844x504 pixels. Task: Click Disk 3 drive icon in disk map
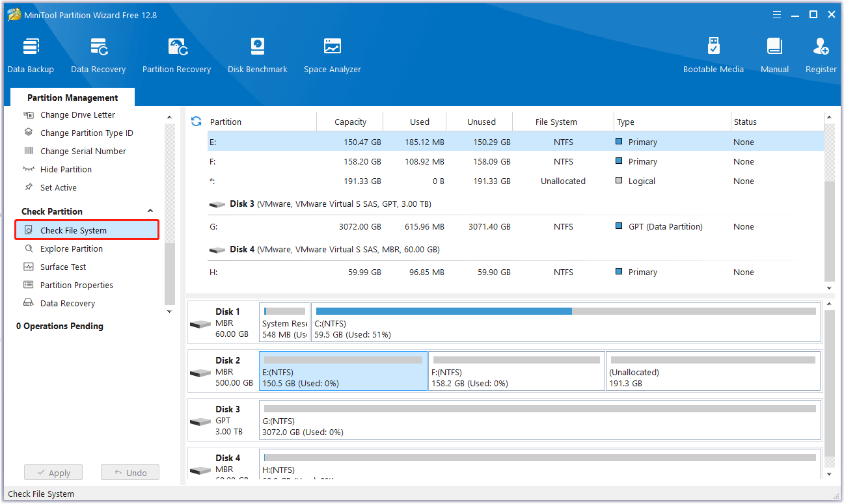(200, 421)
